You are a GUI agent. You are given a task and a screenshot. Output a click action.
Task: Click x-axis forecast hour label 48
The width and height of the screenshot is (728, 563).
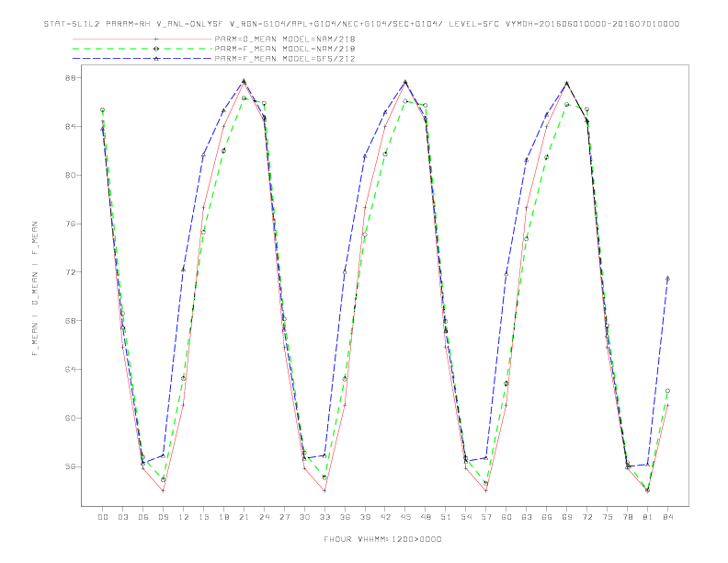point(426,517)
